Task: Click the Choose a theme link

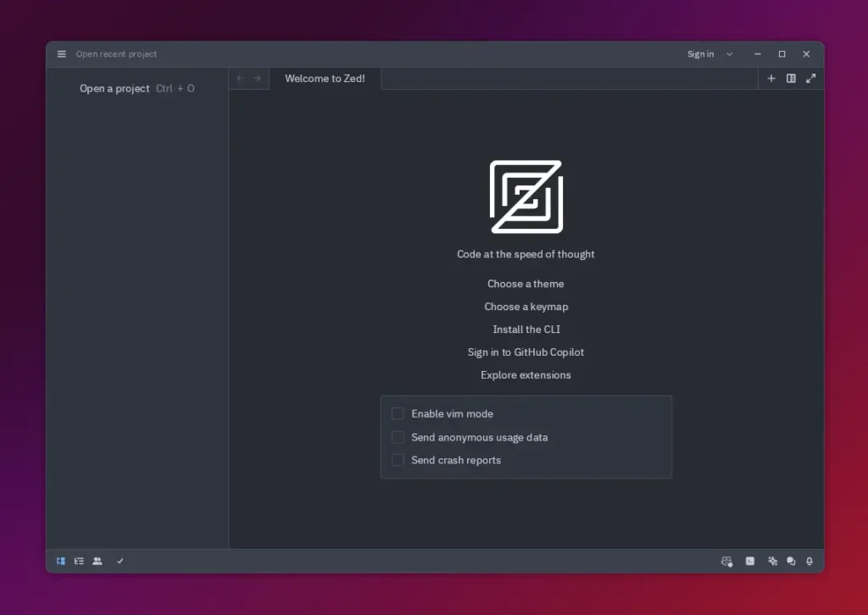Action: coord(526,284)
